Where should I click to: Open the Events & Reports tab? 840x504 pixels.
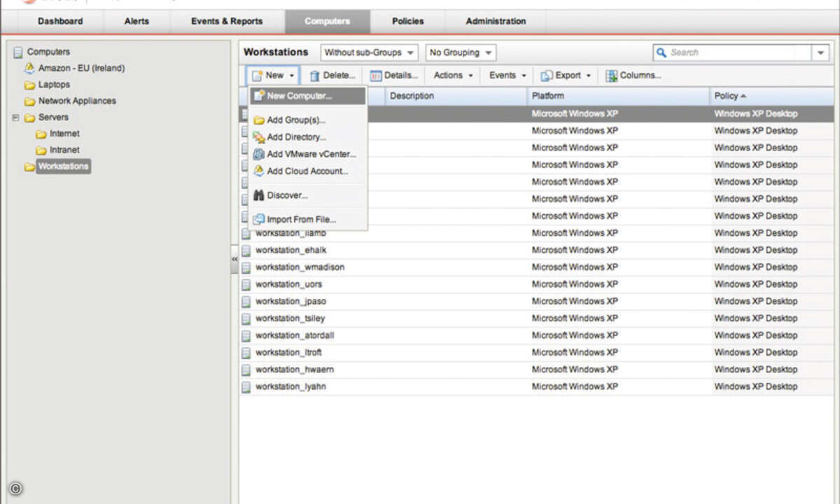click(227, 22)
